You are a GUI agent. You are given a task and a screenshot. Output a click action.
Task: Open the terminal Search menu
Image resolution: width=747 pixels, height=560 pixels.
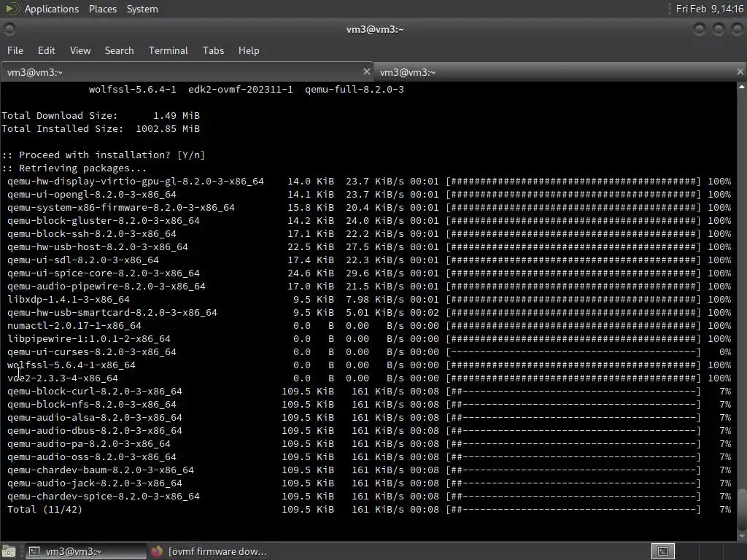(x=119, y=50)
